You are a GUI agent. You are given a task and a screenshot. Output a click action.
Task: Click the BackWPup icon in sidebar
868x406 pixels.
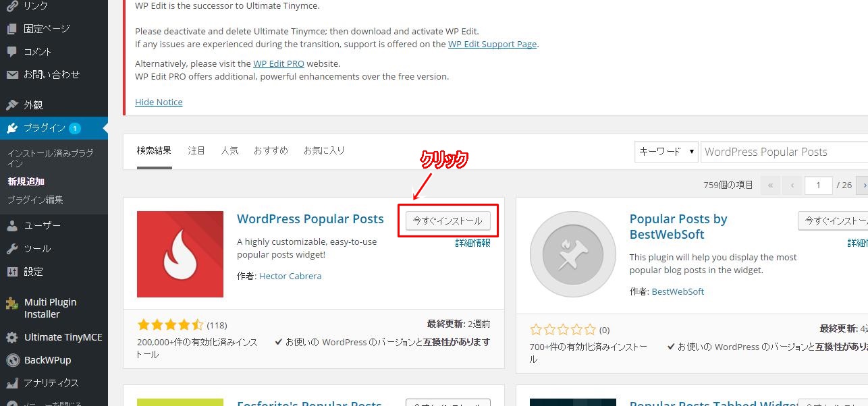click(12, 360)
